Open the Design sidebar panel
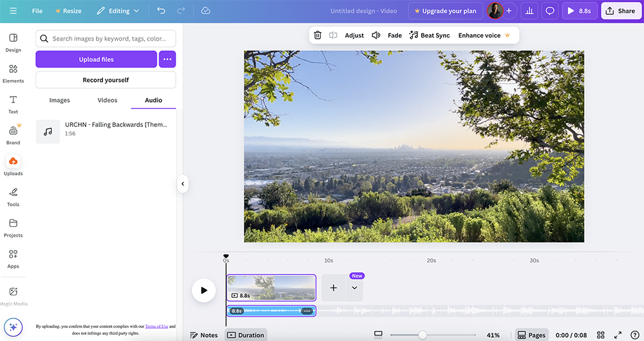The image size is (644, 341). (x=13, y=43)
